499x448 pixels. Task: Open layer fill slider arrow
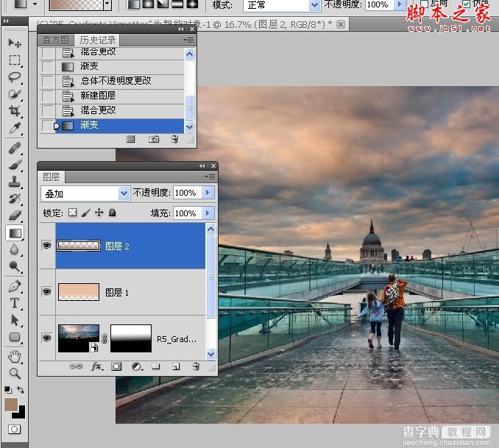(208, 213)
